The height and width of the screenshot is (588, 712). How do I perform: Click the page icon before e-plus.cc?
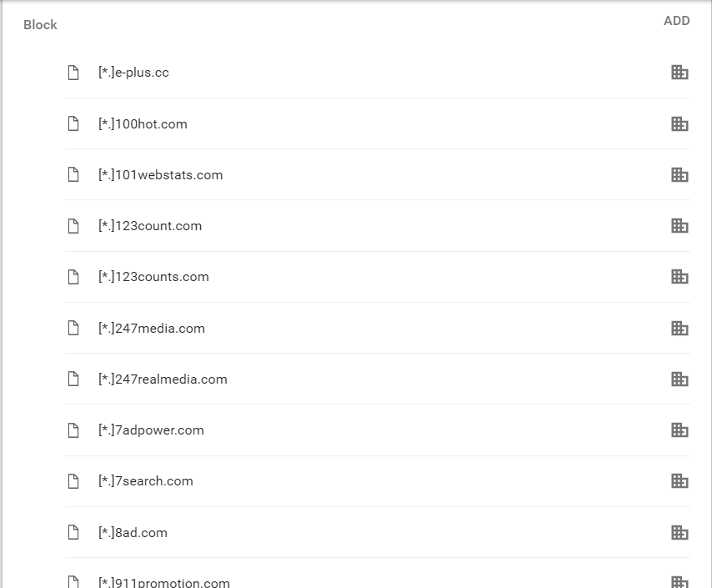[x=73, y=73]
